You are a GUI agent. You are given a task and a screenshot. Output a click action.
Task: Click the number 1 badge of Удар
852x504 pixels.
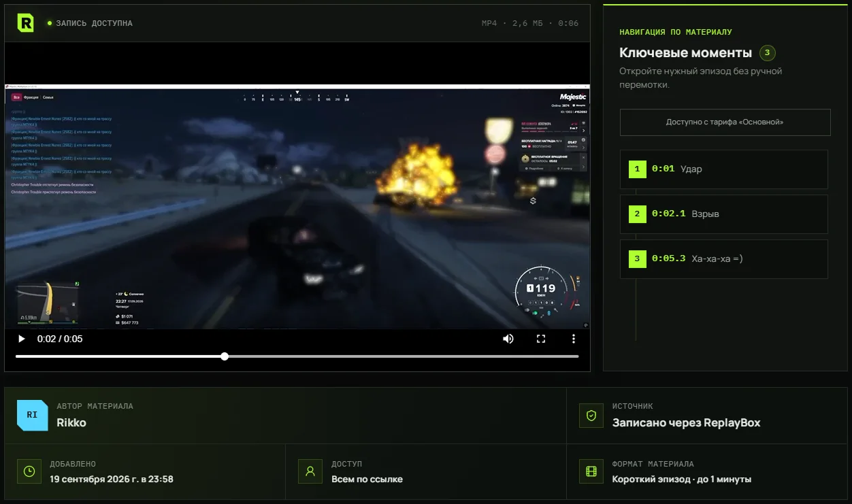point(637,169)
